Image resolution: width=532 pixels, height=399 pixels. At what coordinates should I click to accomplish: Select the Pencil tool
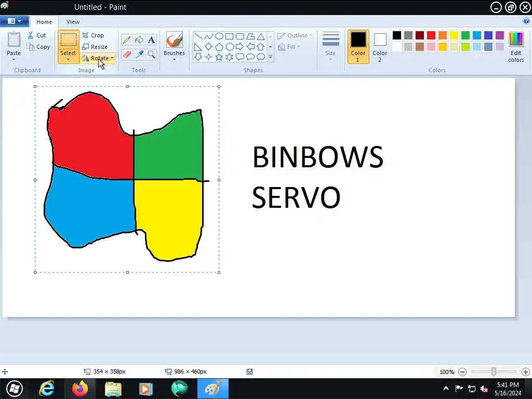pos(127,39)
